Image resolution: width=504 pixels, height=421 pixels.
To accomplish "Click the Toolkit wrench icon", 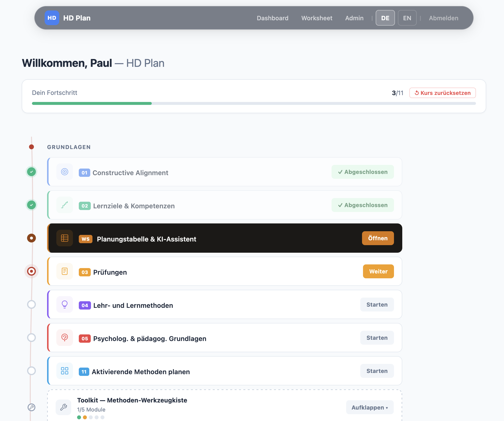I will [63, 407].
